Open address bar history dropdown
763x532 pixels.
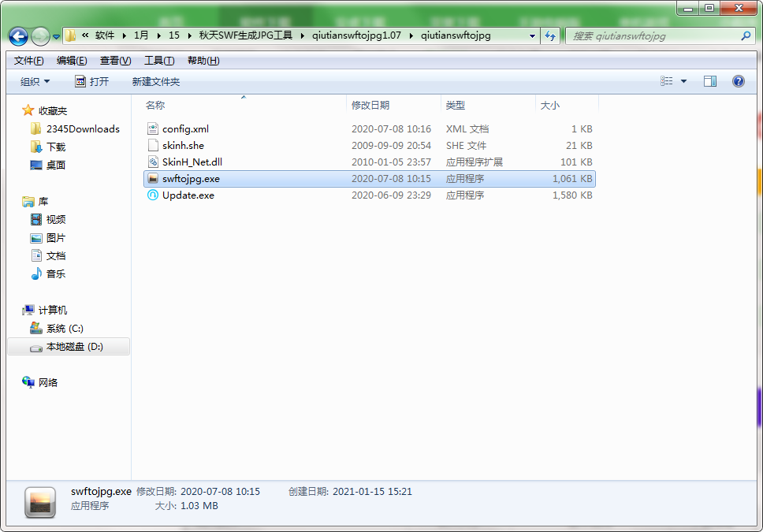(532, 36)
